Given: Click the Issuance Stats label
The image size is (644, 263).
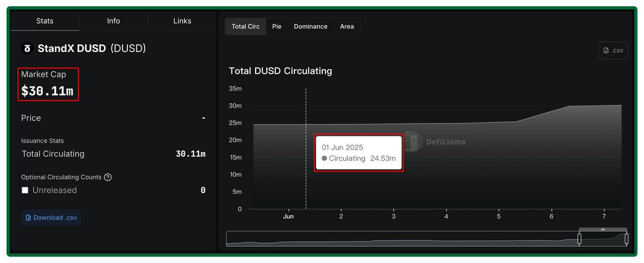Looking at the screenshot, I should (x=43, y=141).
